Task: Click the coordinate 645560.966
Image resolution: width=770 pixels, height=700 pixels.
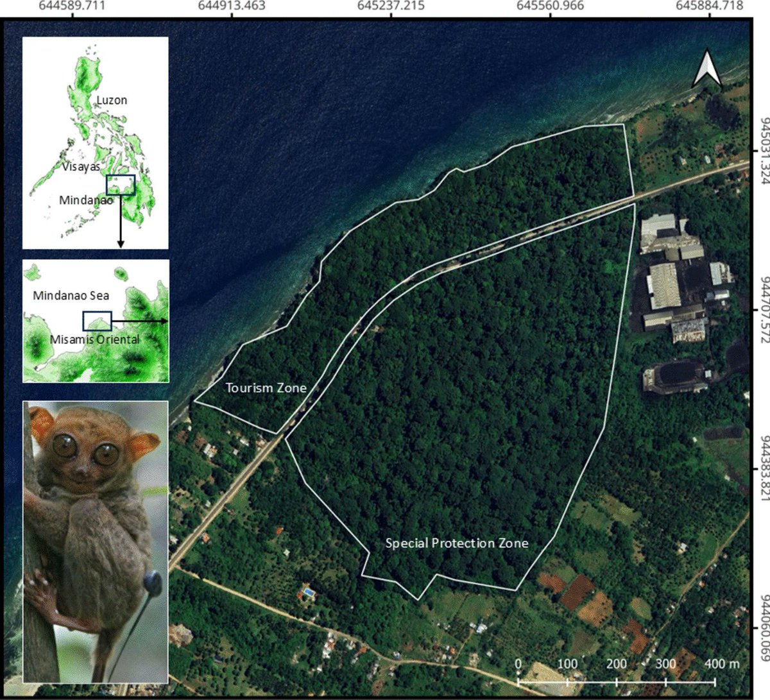Action: 551,6
